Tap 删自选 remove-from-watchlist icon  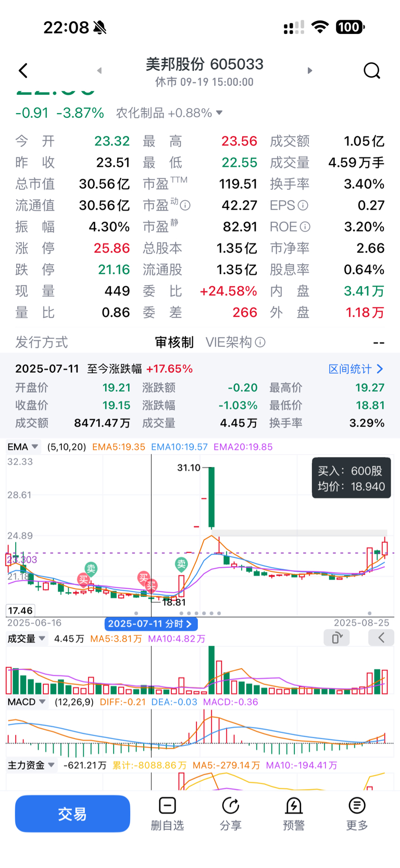[x=167, y=806]
